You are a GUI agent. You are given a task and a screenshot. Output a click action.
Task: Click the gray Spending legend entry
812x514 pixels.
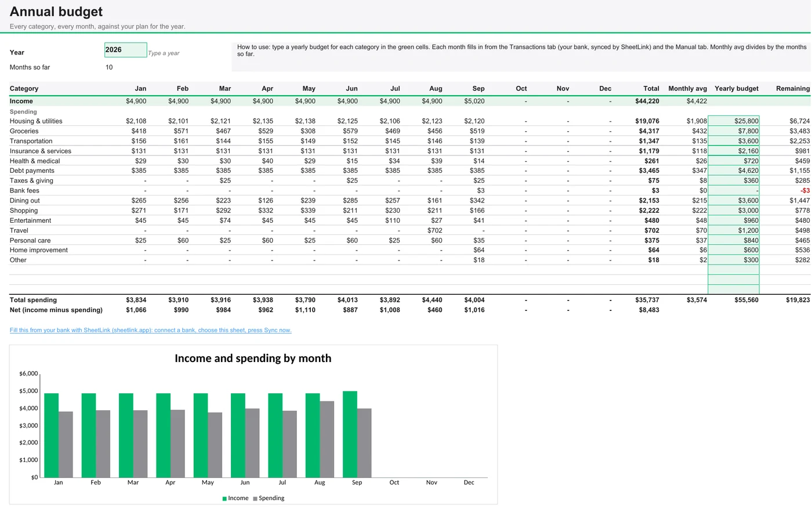coord(269,498)
